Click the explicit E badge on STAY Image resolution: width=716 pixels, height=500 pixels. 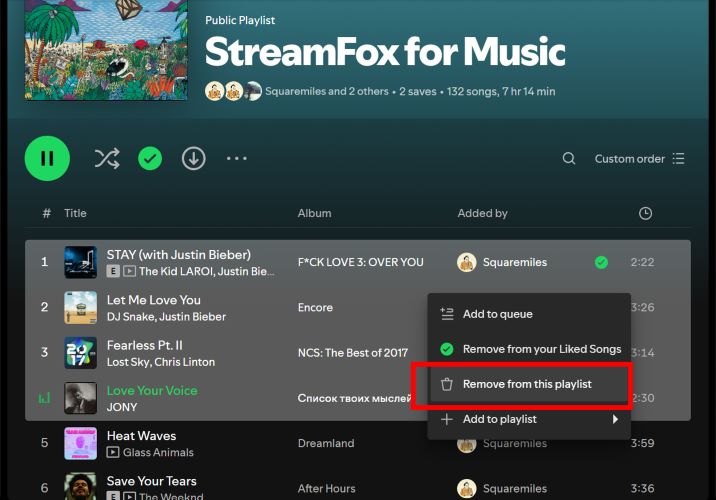pos(113,271)
